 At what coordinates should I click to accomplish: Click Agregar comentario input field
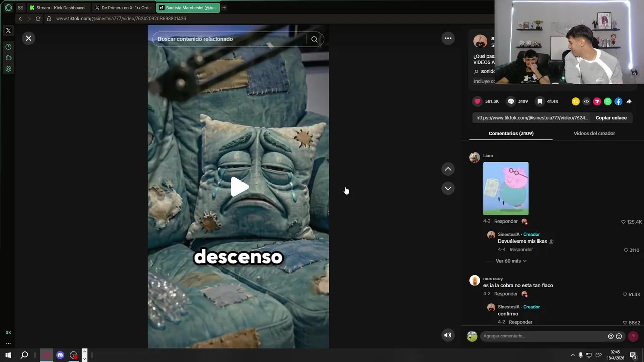pyautogui.click(x=543, y=336)
